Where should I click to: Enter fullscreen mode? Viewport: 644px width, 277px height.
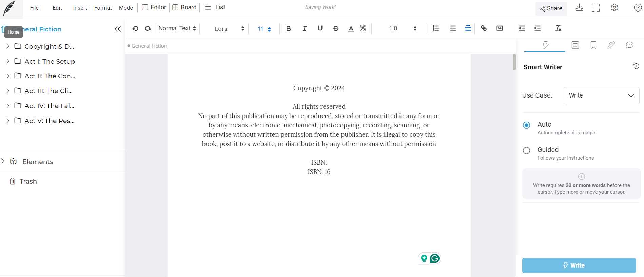[x=596, y=8]
